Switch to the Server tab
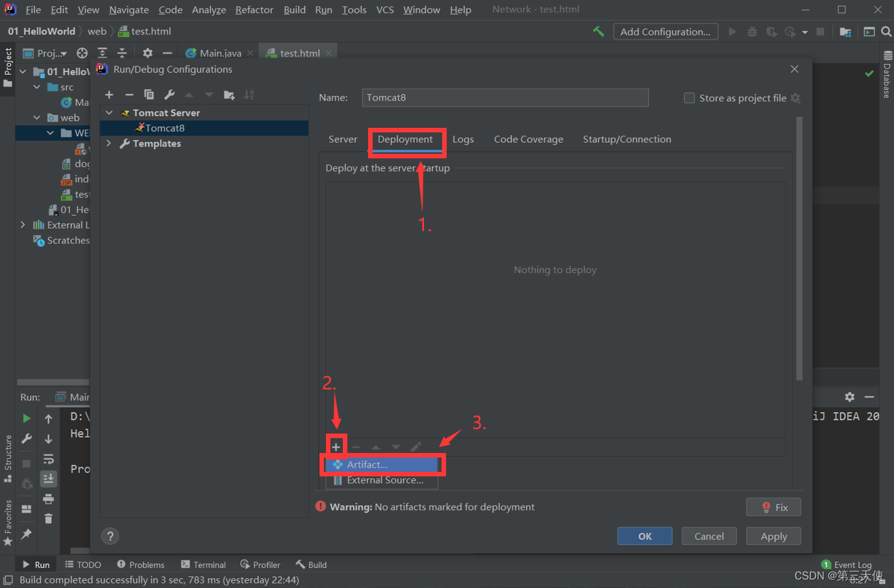The image size is (894, 588). coord(343,140)
